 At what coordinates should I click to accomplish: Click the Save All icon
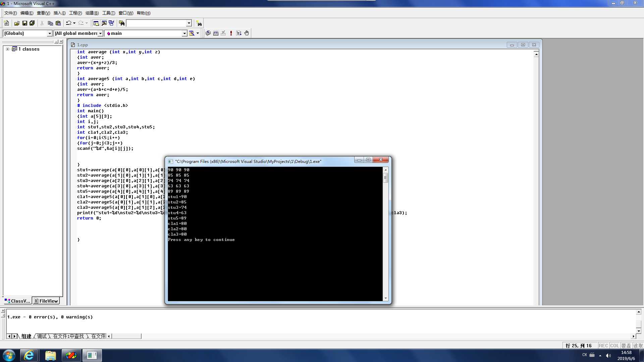pos(32,23)
